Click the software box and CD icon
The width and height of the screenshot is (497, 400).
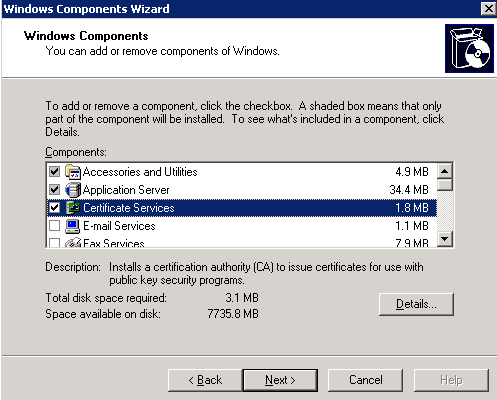(x=469, y=48)
